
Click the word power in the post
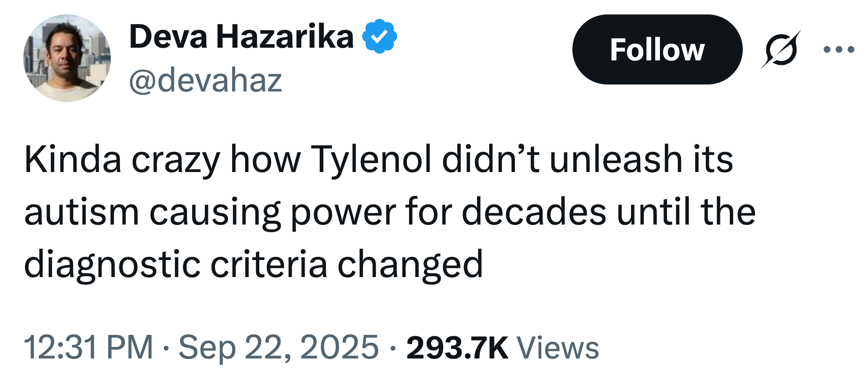[343, 212]
